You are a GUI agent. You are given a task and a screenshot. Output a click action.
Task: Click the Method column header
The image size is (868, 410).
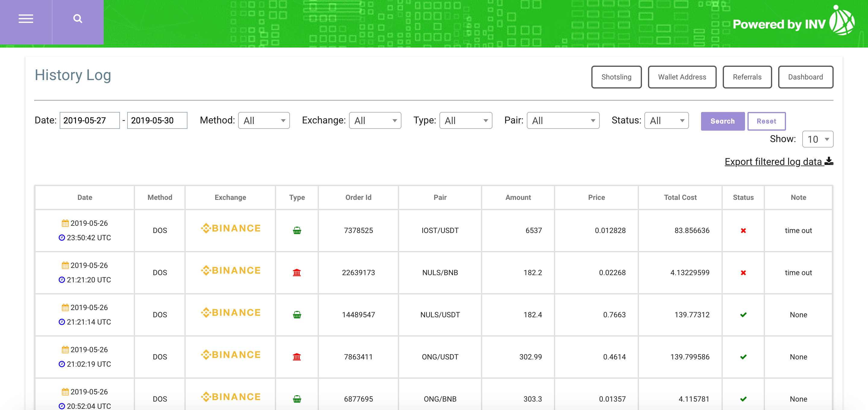click(x=160, y=197)
